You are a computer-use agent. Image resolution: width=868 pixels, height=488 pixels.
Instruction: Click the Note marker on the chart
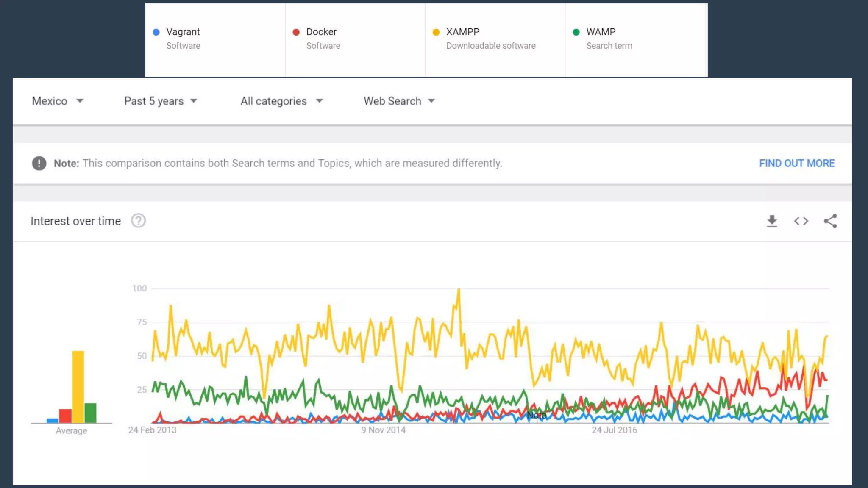click(536, 416)
